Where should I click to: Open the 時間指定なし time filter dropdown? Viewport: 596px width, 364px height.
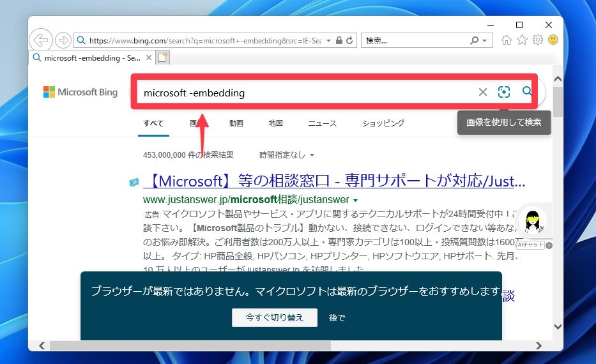point(287,155)
